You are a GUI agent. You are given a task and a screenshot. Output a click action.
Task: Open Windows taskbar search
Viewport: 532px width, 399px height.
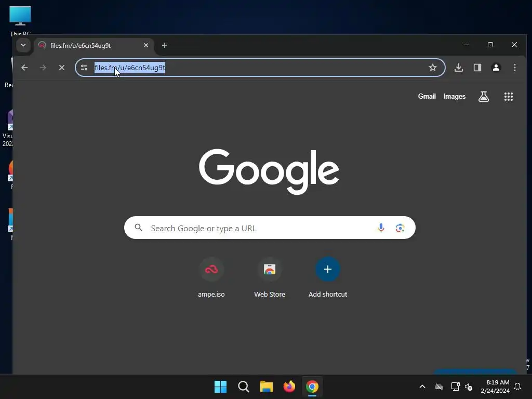point(244,387)
